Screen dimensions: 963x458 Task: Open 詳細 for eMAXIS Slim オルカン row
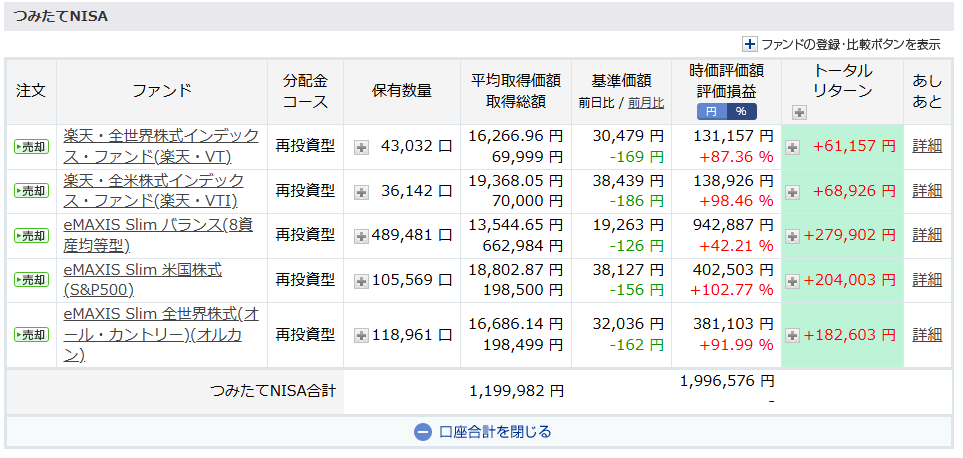tap(927, 335)
